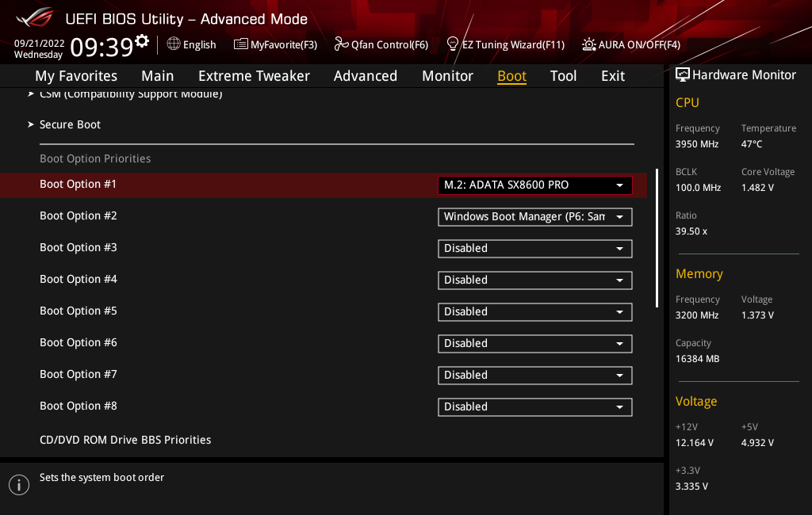Click the settings gear next to clock

pyautogui.click(x=142, y=41)
